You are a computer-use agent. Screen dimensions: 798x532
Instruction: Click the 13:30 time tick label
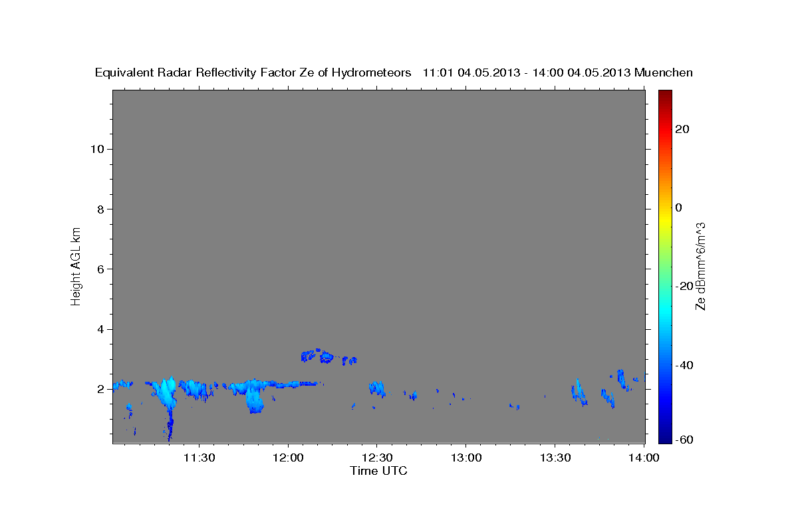click(555, 458)
